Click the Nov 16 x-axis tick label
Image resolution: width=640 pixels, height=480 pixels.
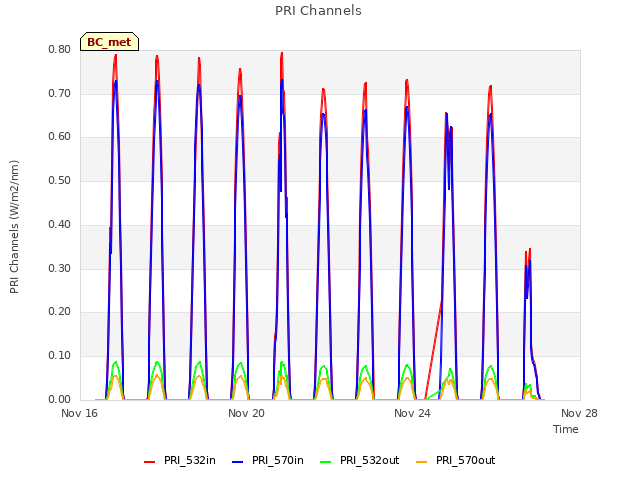pos(80,413)
